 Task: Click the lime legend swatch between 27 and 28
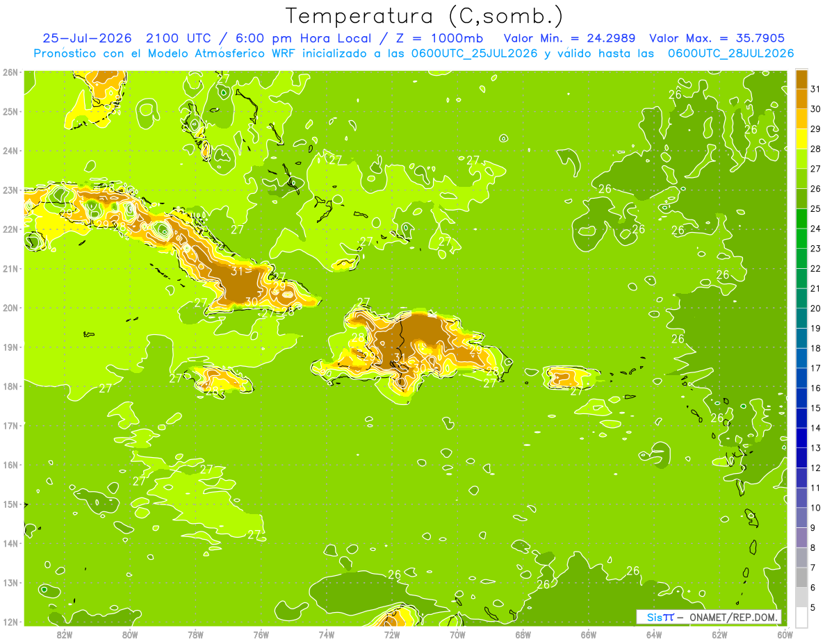click(x=801, y=158)
